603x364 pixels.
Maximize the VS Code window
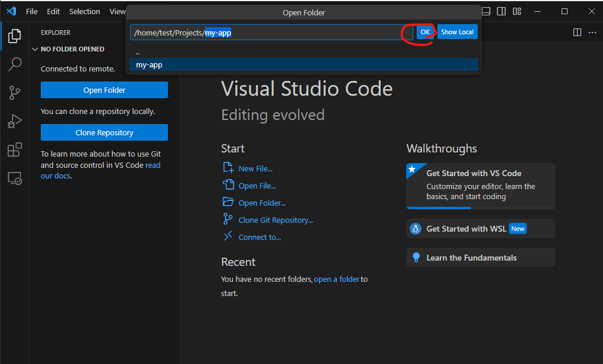(564, 11)
